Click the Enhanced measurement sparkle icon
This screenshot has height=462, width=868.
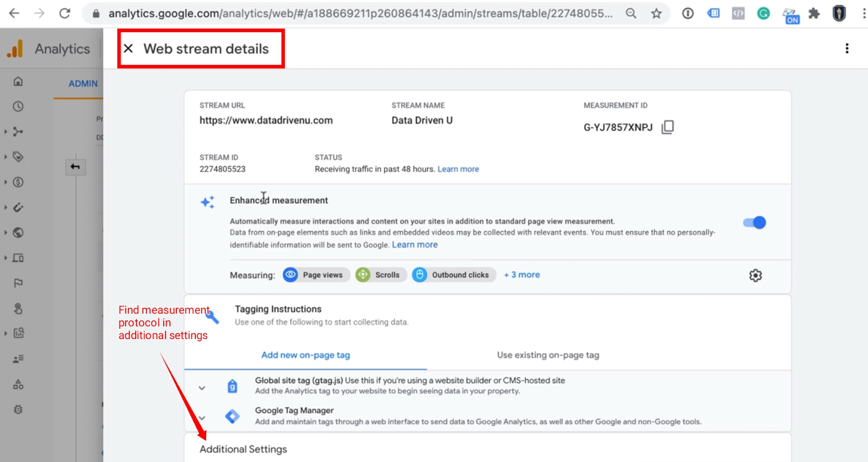(208, 202)
